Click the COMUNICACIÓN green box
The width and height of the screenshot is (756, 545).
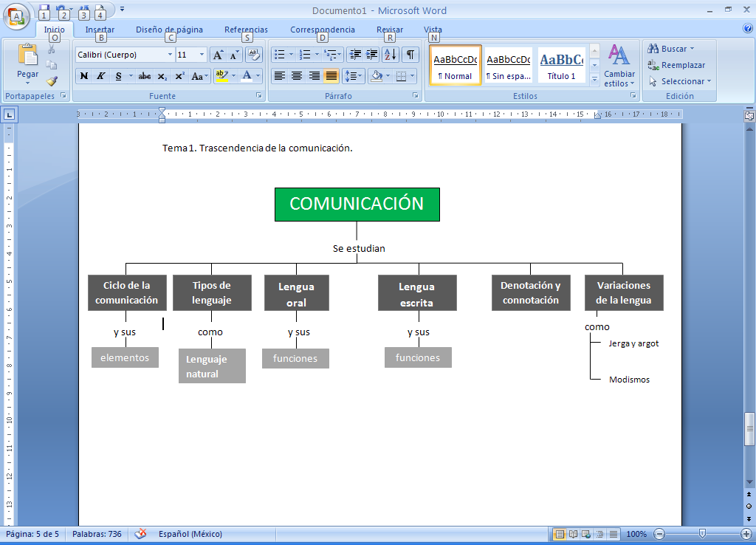coord(357,205)
